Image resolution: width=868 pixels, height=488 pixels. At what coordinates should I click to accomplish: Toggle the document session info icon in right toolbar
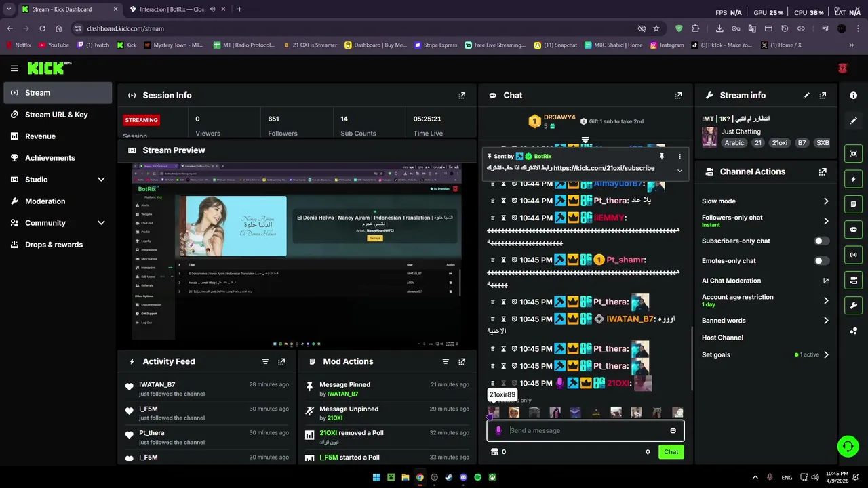[x=853, y=204]
